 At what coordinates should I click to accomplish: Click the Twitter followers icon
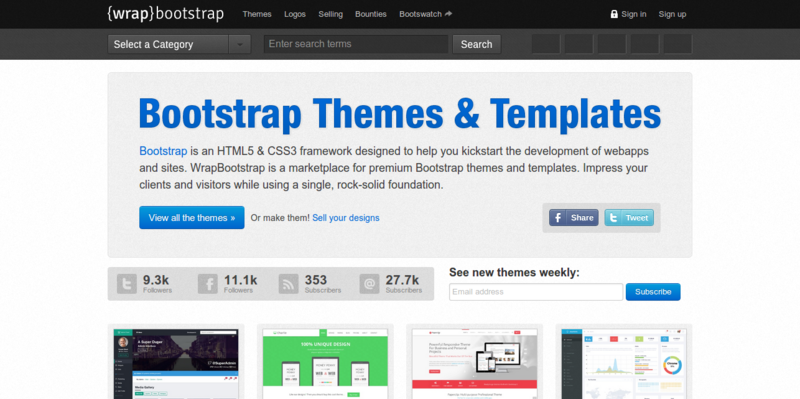coord(127,284)
